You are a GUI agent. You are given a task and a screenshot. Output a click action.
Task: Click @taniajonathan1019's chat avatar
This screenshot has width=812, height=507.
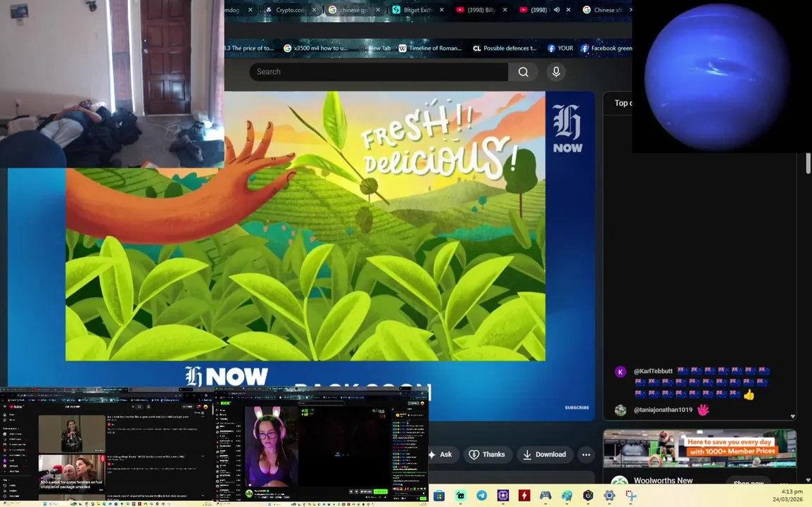pos(621,410)
